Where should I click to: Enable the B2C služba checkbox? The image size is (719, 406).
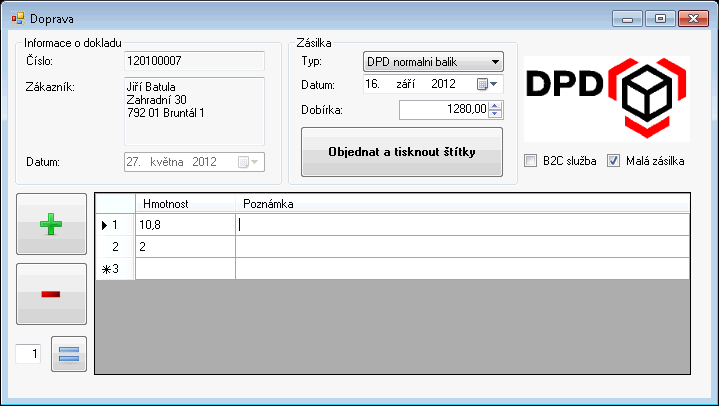[531, 161]
